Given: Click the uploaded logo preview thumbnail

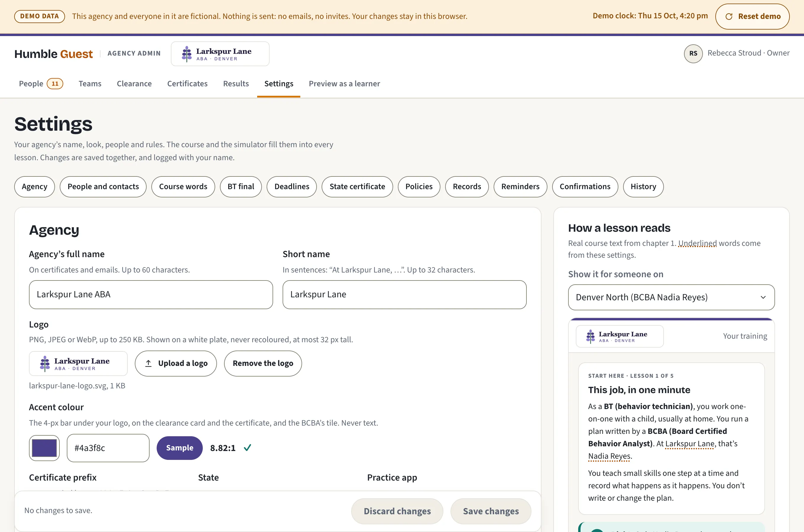Looking at the screenshot, I should [78, 363].
